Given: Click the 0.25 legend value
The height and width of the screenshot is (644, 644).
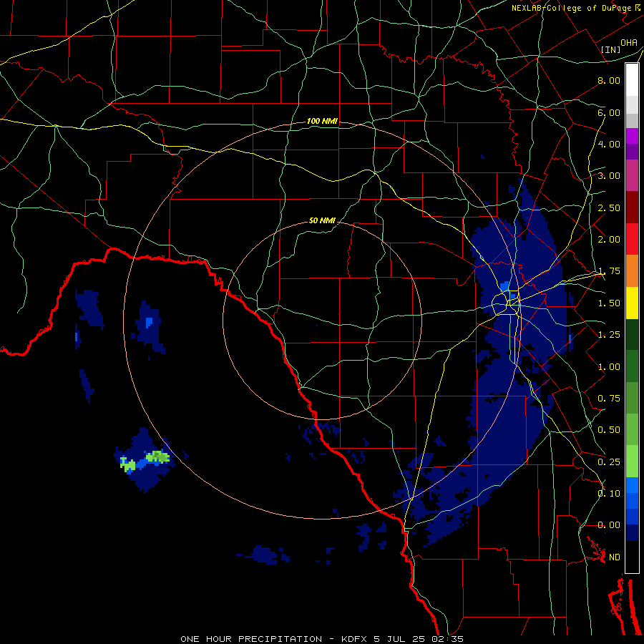Looking at the screenshot, I should click(609, 462).
